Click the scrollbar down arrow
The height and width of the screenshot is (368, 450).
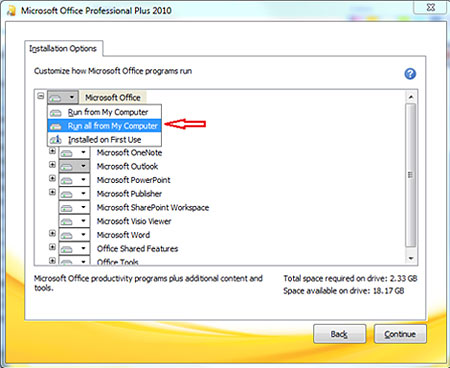(411, 258)
